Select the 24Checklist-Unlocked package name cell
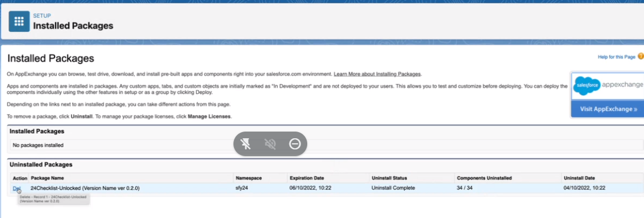The width and height of the screenshot is (644, 218). 85,188
